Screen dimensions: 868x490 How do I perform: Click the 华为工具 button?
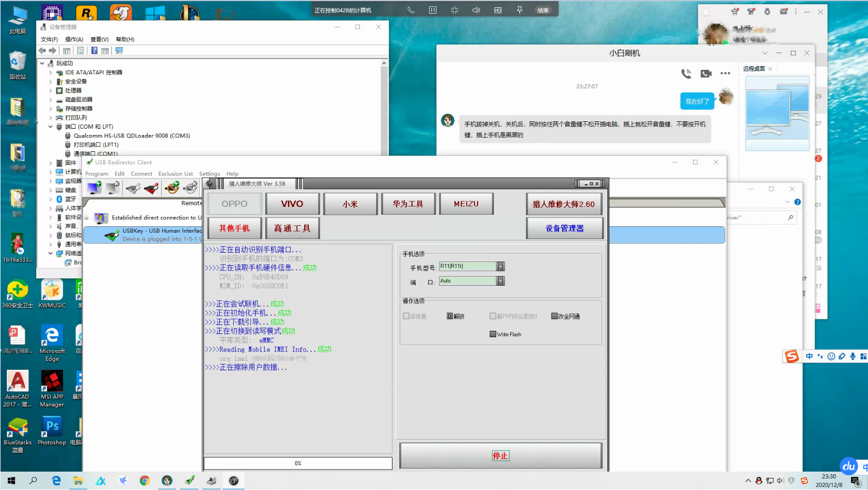408,204
